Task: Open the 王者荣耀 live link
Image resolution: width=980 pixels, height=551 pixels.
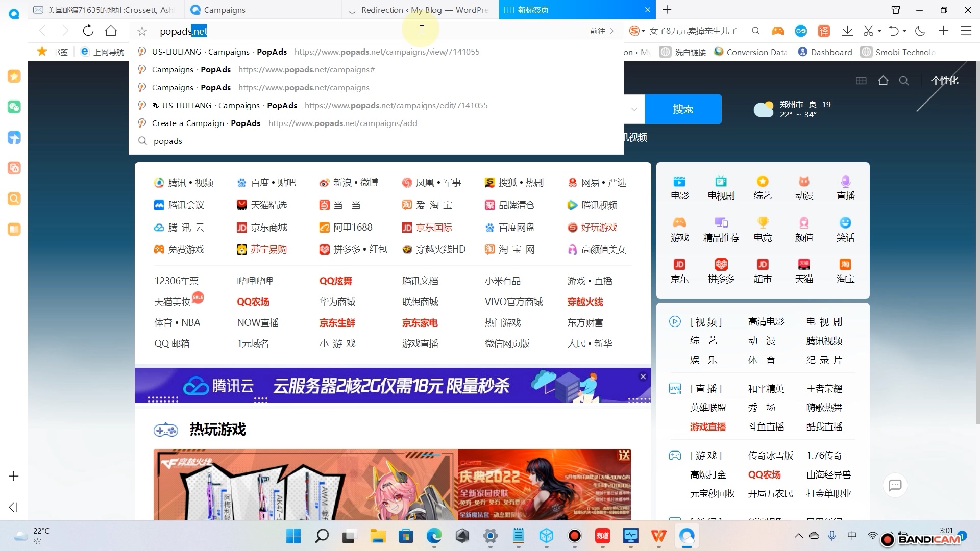Action: tap(824, 389)
